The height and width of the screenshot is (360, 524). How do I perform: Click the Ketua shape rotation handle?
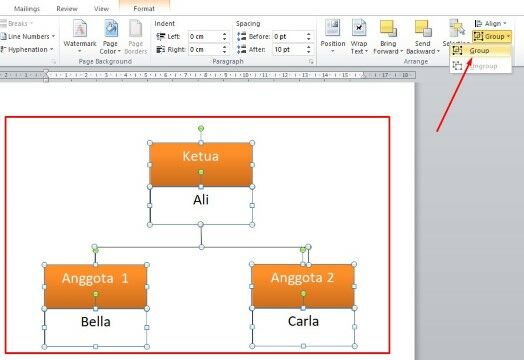point(201,128)
